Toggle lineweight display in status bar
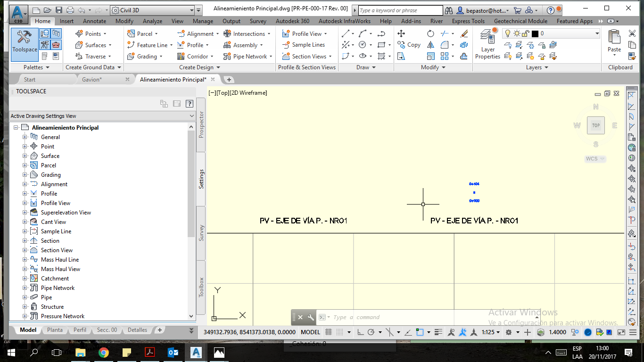The width and height of the screenshot is (644, 362). [x=438, y=332]
